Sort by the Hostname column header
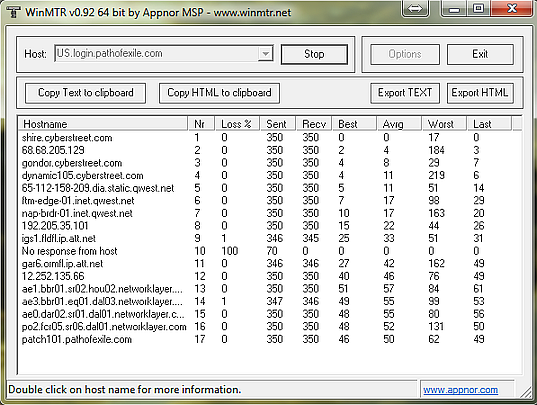Viewport: 537px width, 405px height. (x=103, y=124)
